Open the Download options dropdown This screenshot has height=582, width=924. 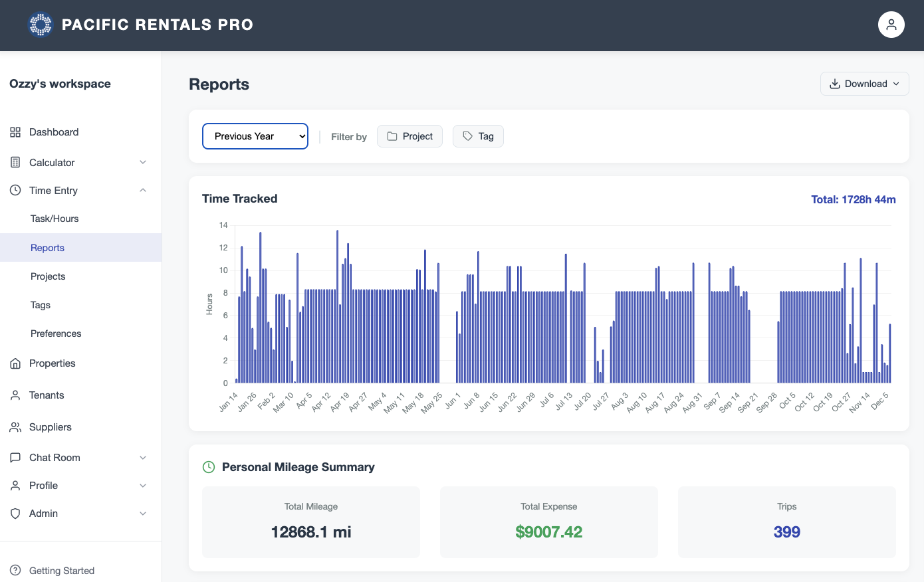pos(864,84)
